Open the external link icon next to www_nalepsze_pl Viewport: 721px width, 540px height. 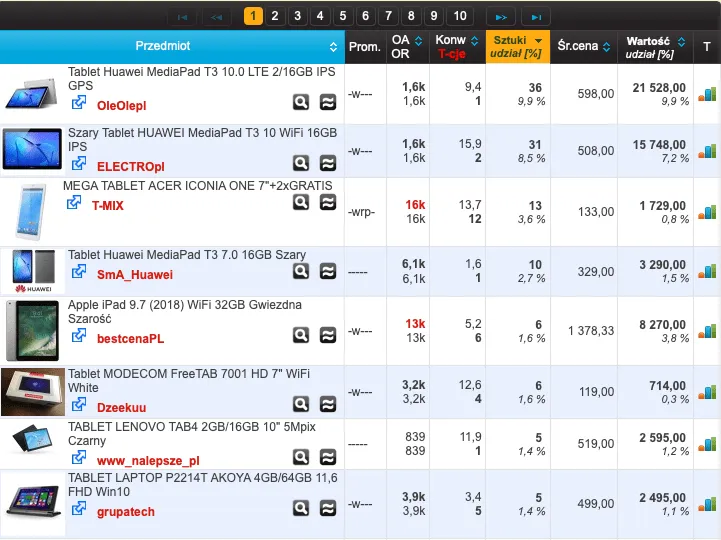tap(79, 457)
